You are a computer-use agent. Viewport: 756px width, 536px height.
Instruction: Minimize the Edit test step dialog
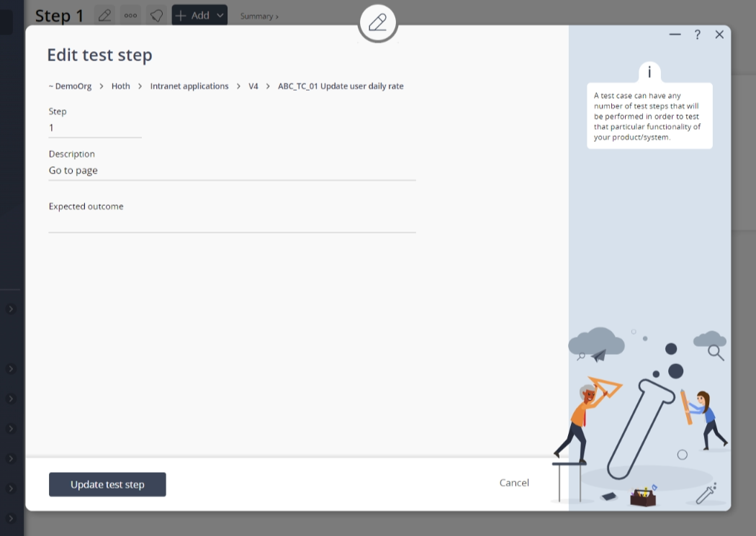pyautogui.click(x=675, y=35)
